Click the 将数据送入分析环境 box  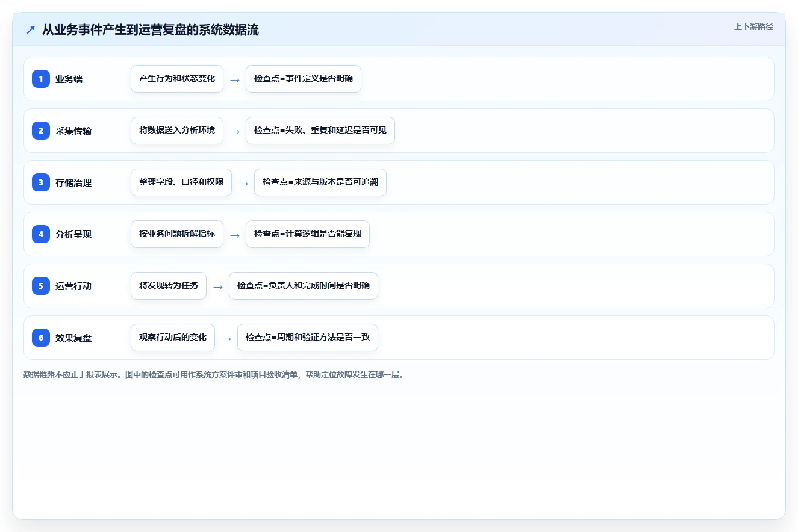pyautogui.click(x=177, y=131)
